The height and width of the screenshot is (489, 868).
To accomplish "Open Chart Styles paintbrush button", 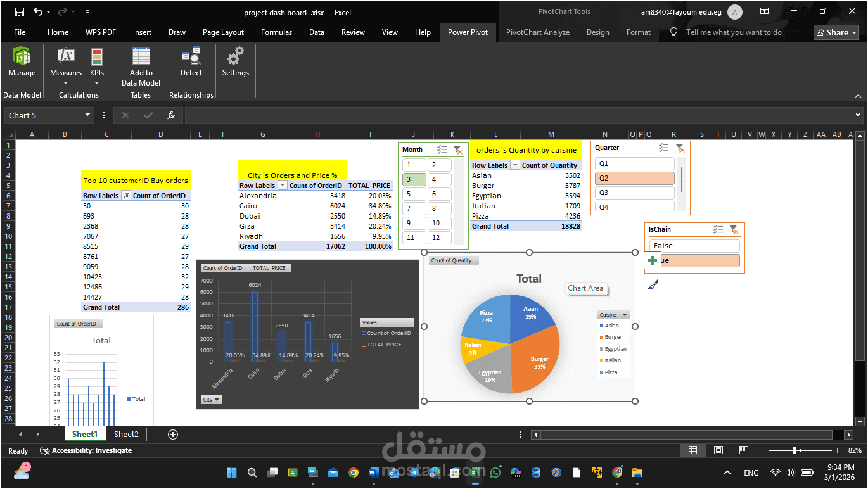I will pyautogui.click(x=653, y=285).
